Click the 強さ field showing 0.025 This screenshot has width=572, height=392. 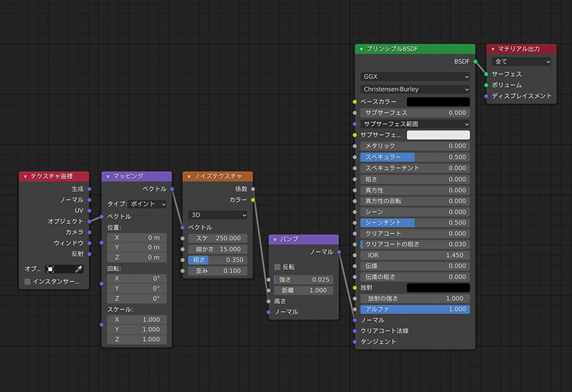[304, 279]
